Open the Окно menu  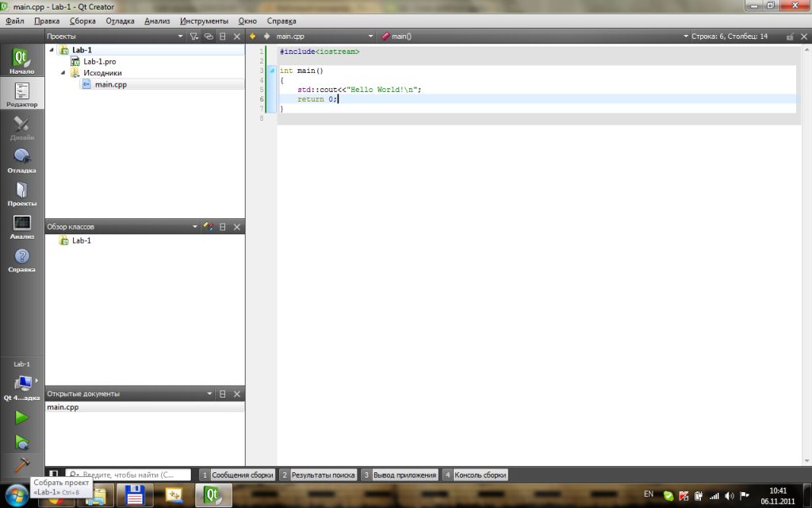247,21
